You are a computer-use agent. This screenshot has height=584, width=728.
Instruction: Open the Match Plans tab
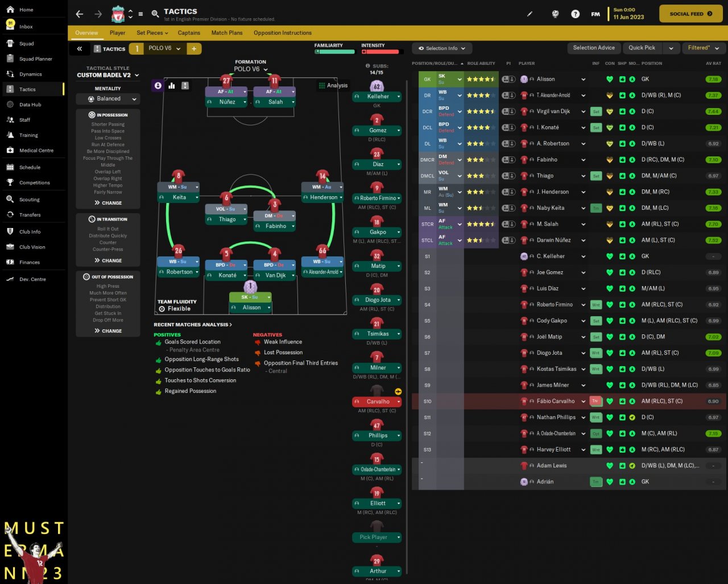coord(227,33)
